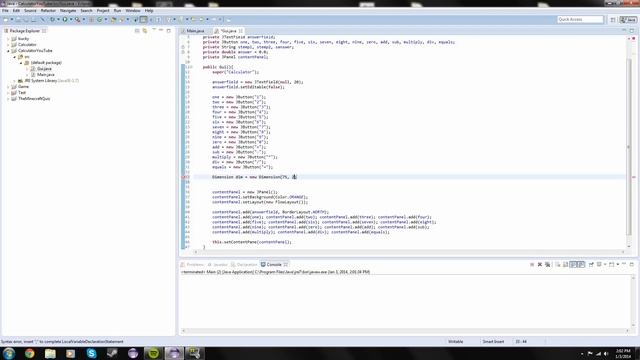
Task: Click the editor horizontal scrollbar
Action: click(409, 252)
